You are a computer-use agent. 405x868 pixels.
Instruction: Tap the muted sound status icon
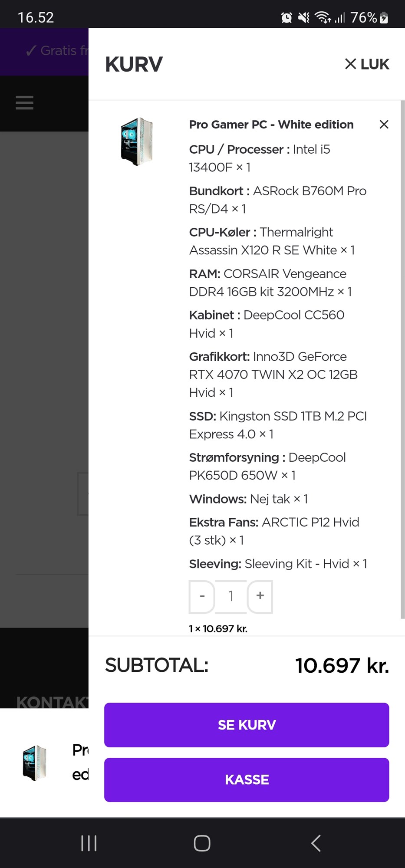304,18
